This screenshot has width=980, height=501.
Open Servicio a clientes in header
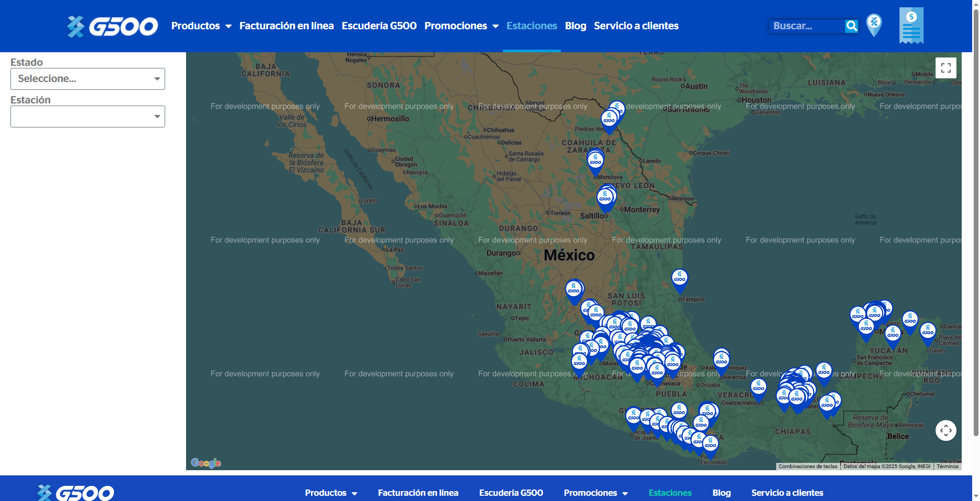636,26
